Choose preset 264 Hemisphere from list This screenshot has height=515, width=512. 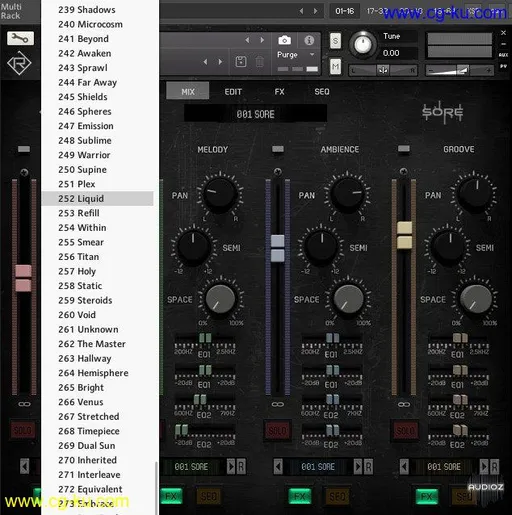97,373
